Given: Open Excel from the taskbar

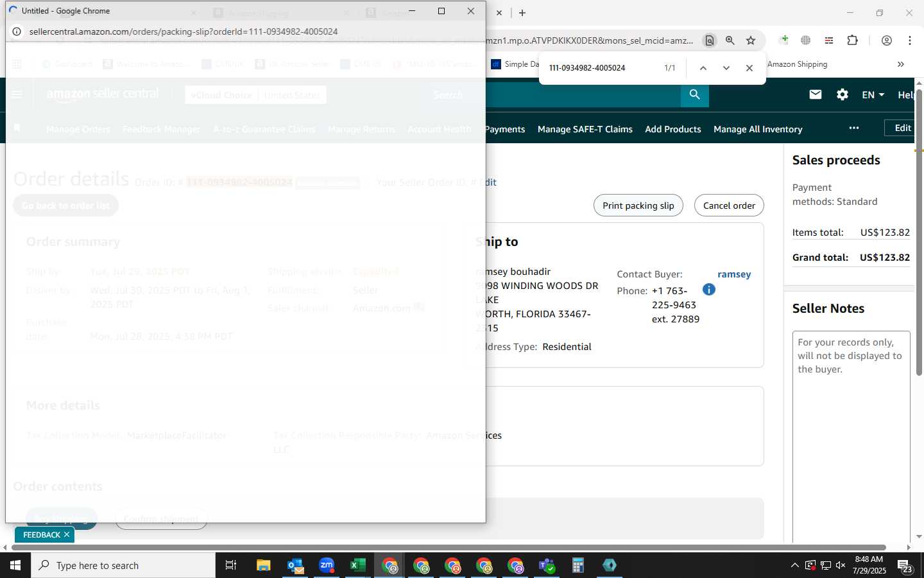Looking at the screenshot, I should tap(358, 565).
